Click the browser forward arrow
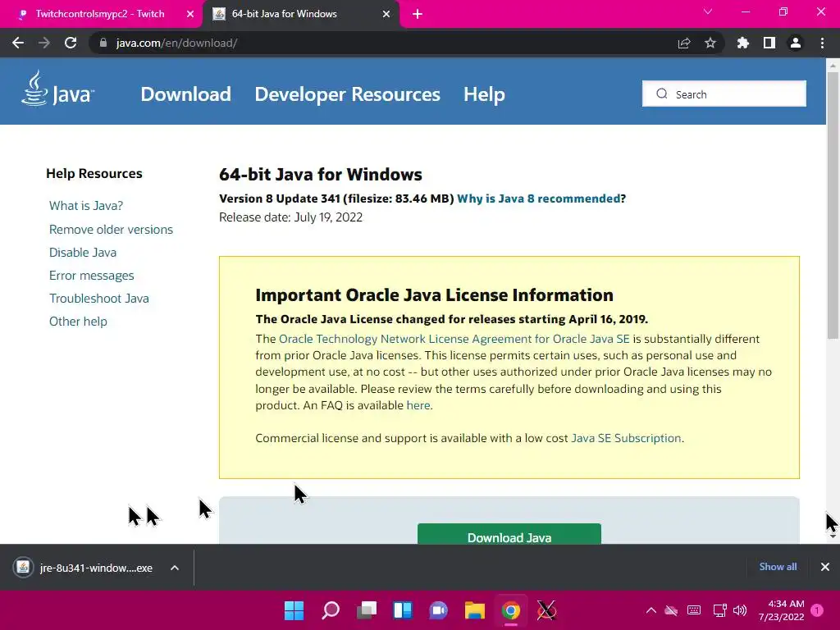Image resolution: width=840 pixels, height=630 pixels. (44, 43)
